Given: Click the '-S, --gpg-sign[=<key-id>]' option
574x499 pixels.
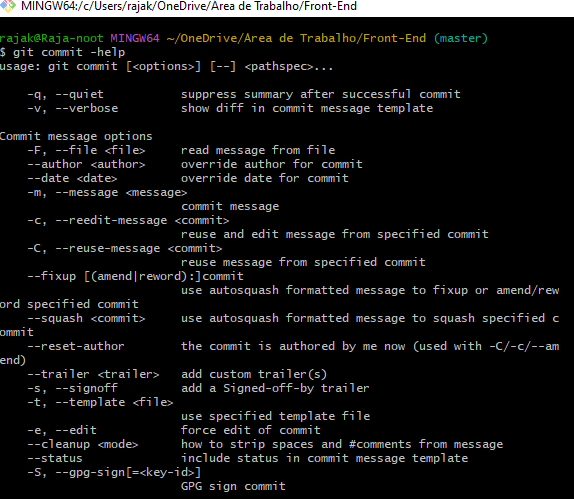Looking at the screenshot, I should click(x=115, y=472).
